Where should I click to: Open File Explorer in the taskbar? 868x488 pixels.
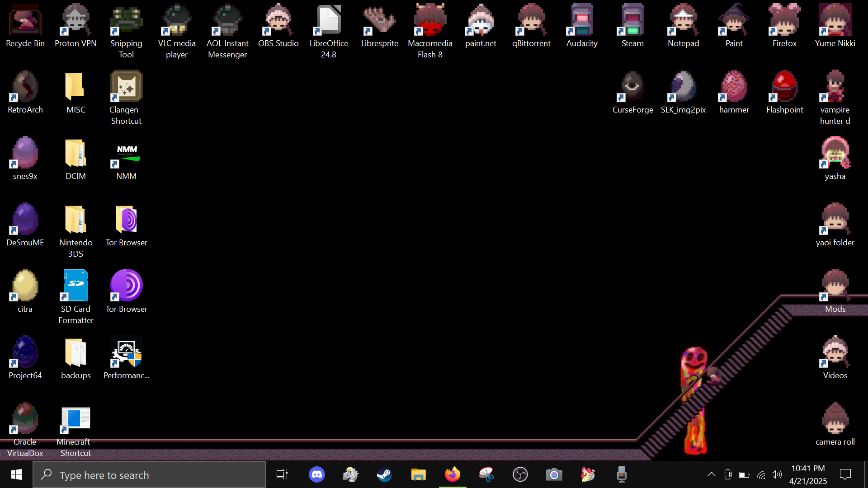(418, 475)
